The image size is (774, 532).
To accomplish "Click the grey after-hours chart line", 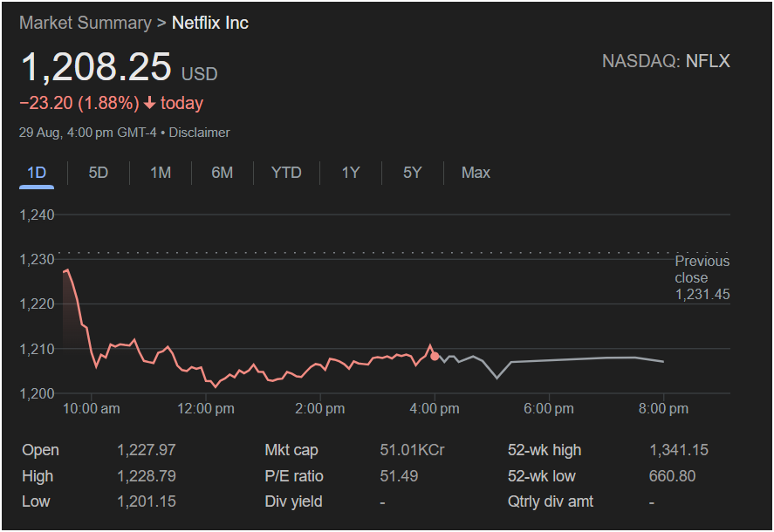I will [567, 359].
